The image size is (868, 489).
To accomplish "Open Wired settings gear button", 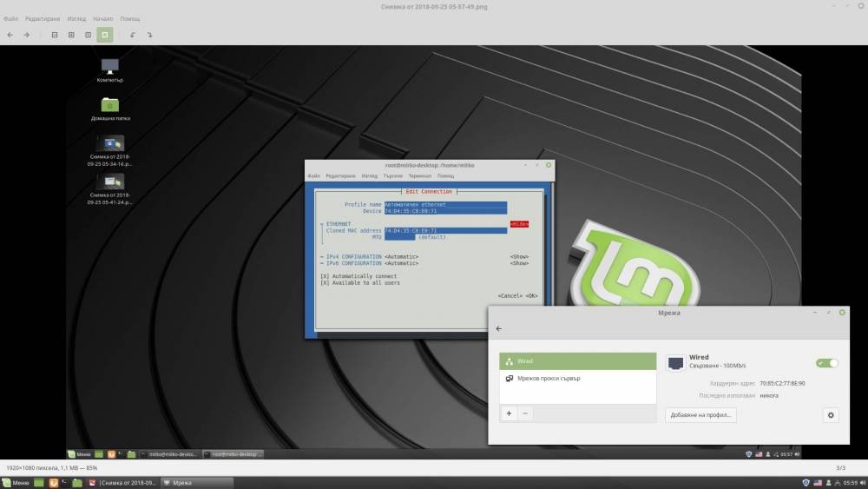I will [x=831, y=415].
